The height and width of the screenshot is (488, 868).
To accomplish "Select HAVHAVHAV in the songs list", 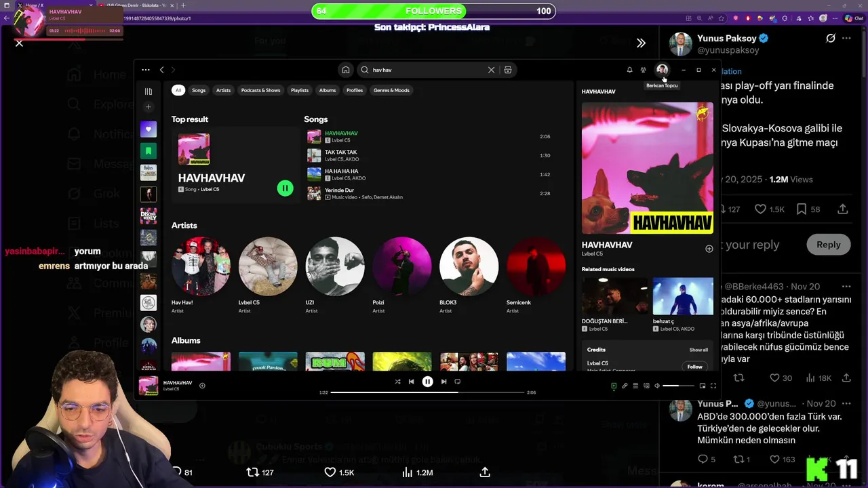I will 431,136.
